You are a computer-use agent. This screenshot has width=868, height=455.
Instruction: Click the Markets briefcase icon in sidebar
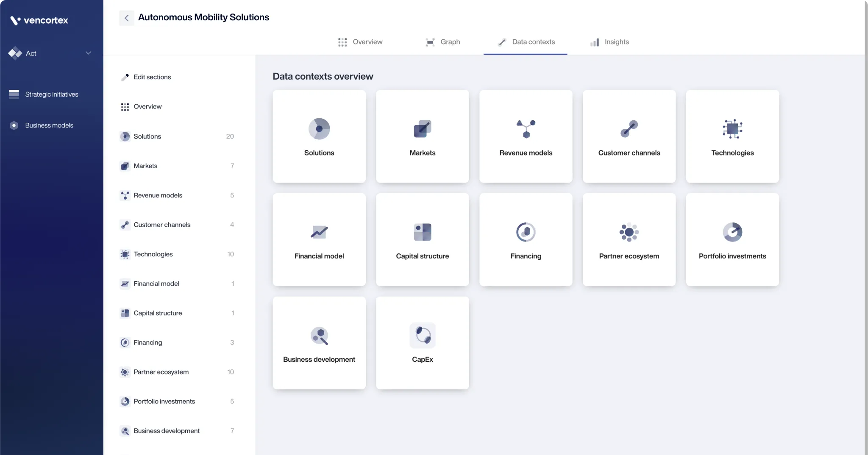(125, 166)
